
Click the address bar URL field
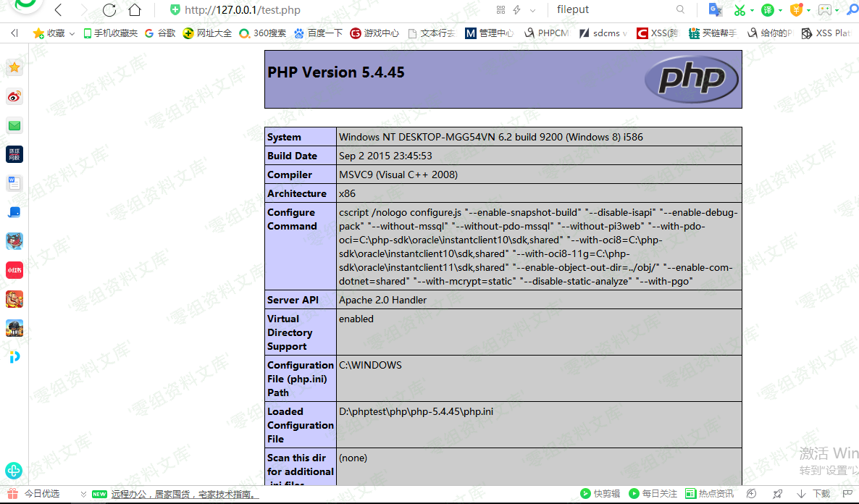click(326, 10)
